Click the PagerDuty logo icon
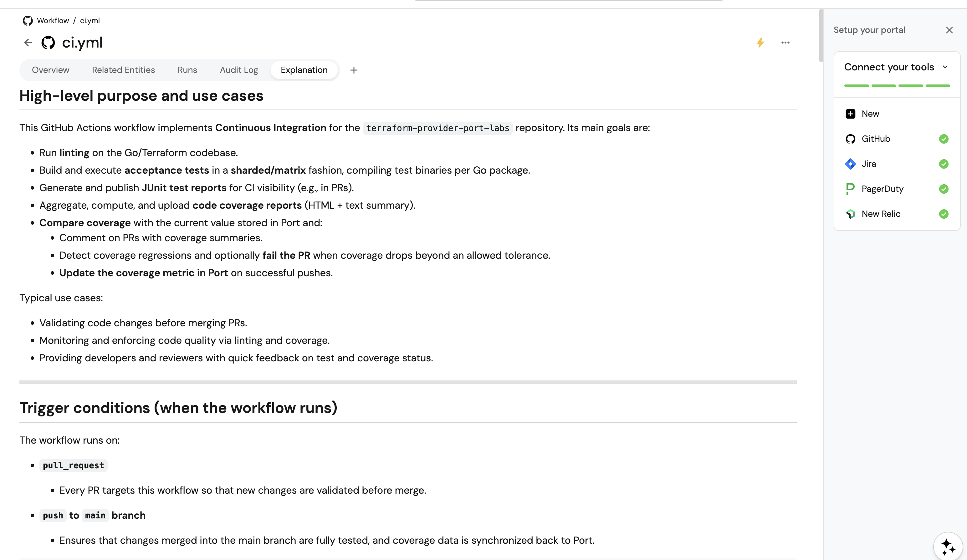967x560 pixels. (x=850, y=189)
